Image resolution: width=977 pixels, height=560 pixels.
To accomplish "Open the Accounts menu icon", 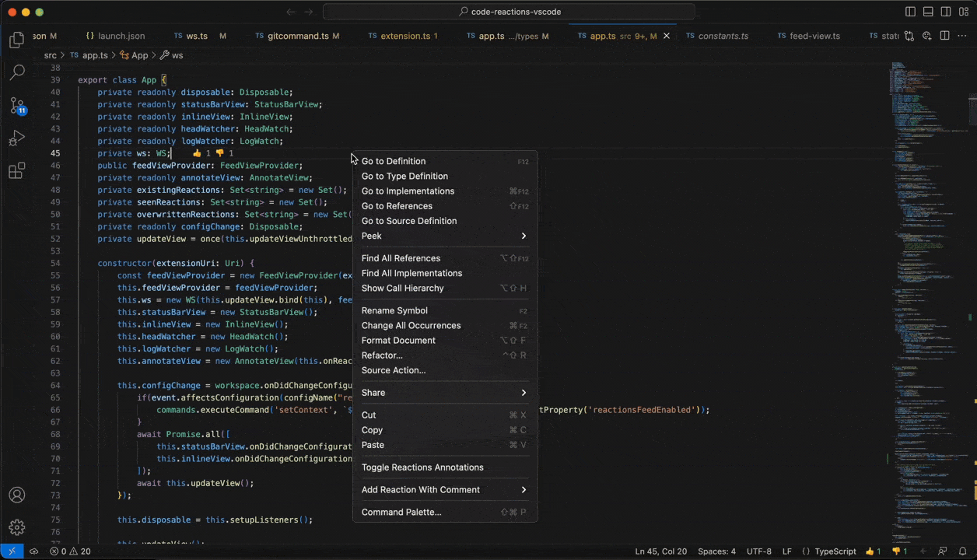I will click(x=17, y=495).
